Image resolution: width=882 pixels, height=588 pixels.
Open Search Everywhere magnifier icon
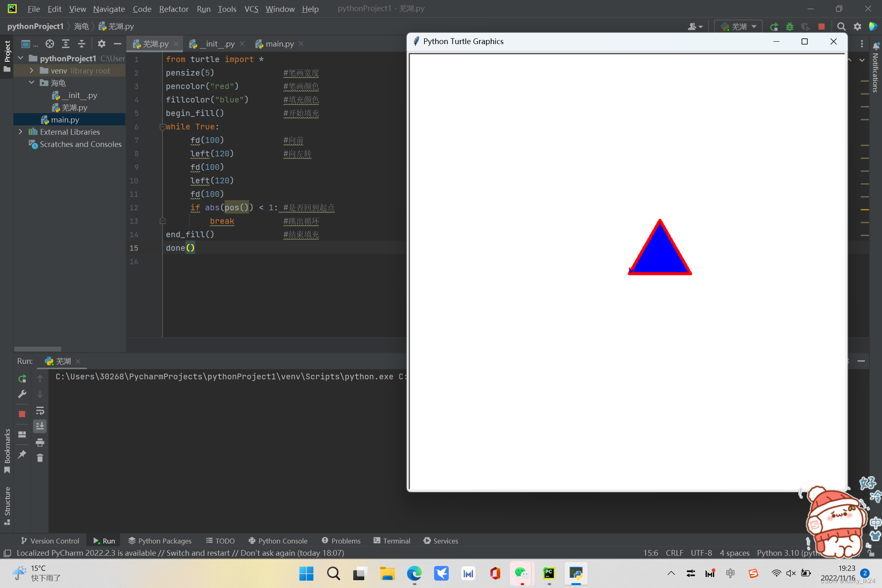(841, 27)
